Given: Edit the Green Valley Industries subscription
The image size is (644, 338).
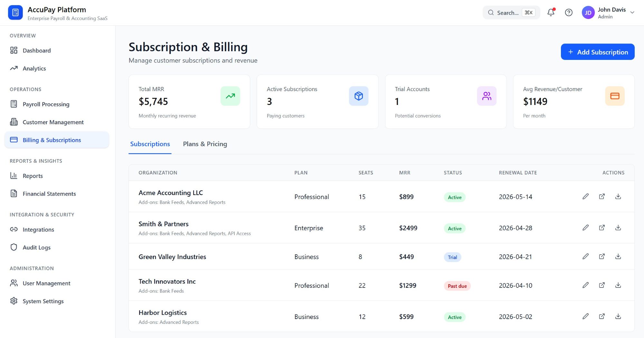Looking at the screenshot, I should [585, 256].
